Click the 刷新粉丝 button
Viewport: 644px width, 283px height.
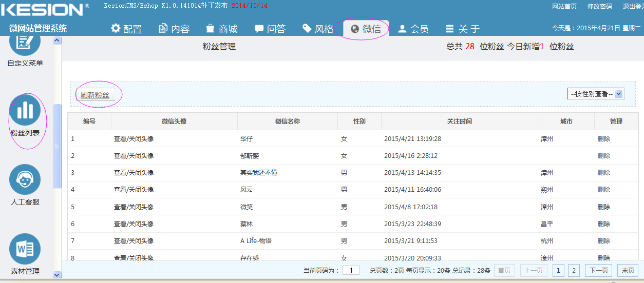95,95
